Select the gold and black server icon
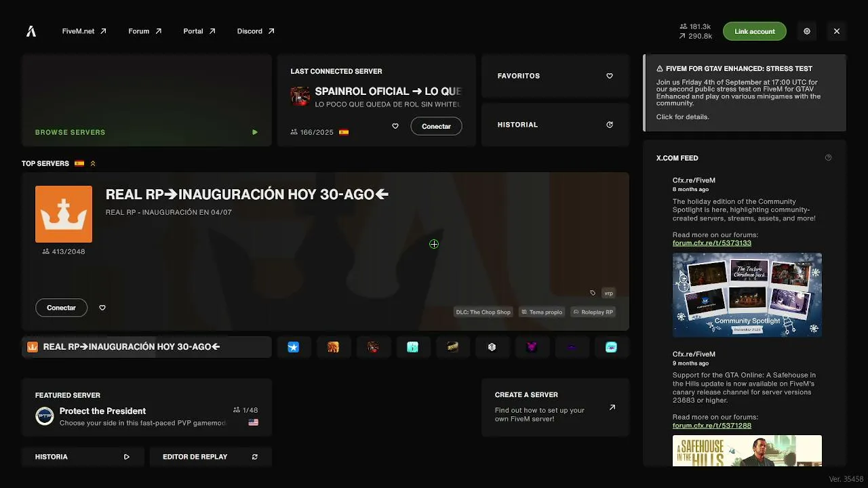The image size is (868, 488). (x=452, y=347)
